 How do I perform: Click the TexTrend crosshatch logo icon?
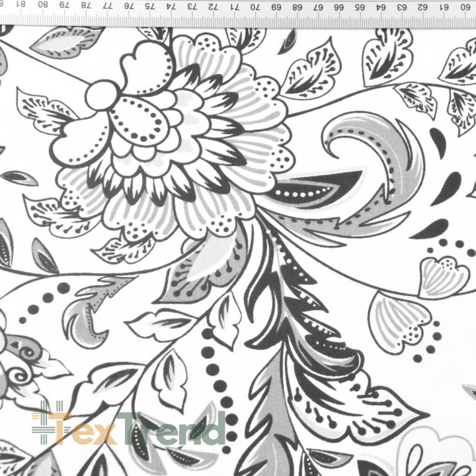[x=48, y=422]
